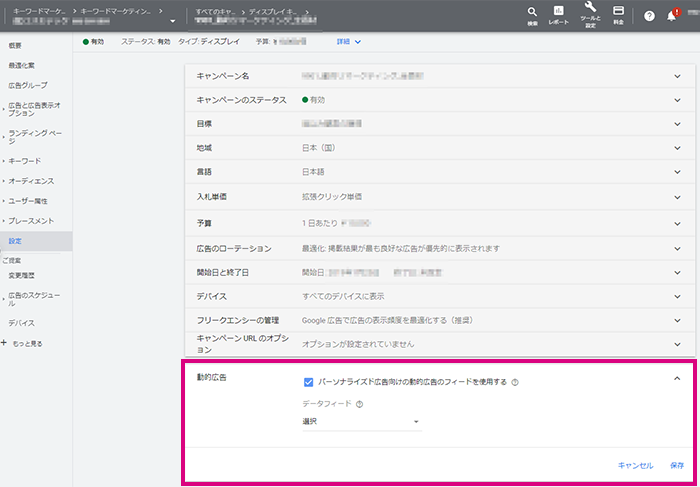The image size is (700, 487).
Task: Open 変更履歴 in the sidebar
Action: (21, 275)
